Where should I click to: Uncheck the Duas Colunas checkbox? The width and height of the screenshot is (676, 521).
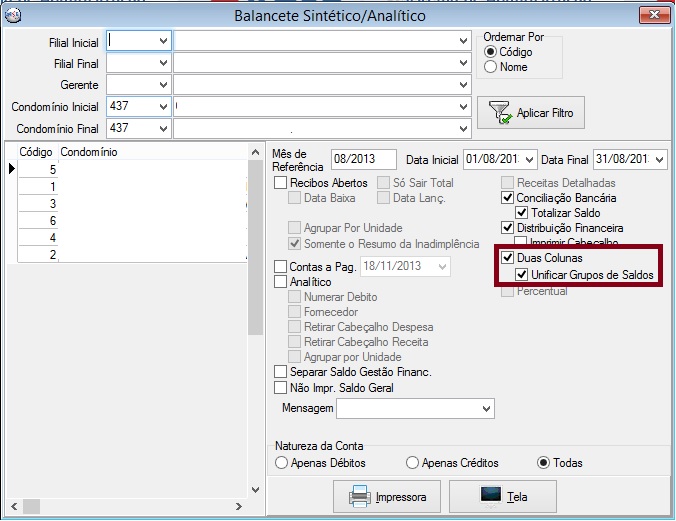coord(508,259)
